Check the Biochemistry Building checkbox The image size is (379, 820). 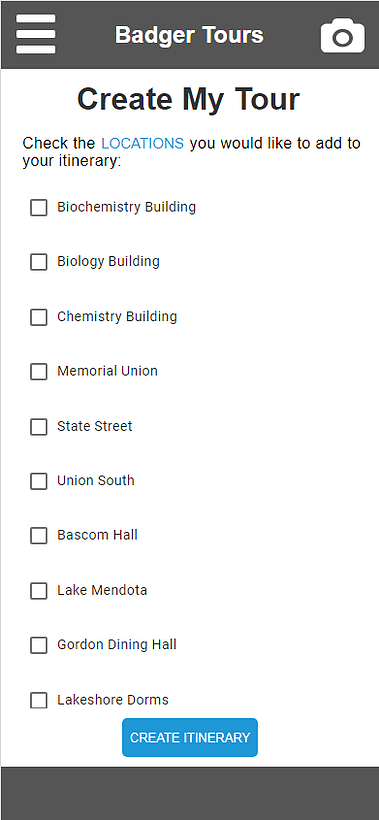39,207
